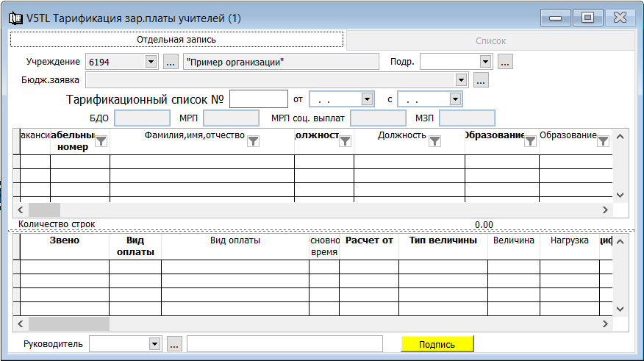Viewport: 644px width, 361px height.
Task: Click filter icon on rightmost Образование column
Action: coord(603,141)
